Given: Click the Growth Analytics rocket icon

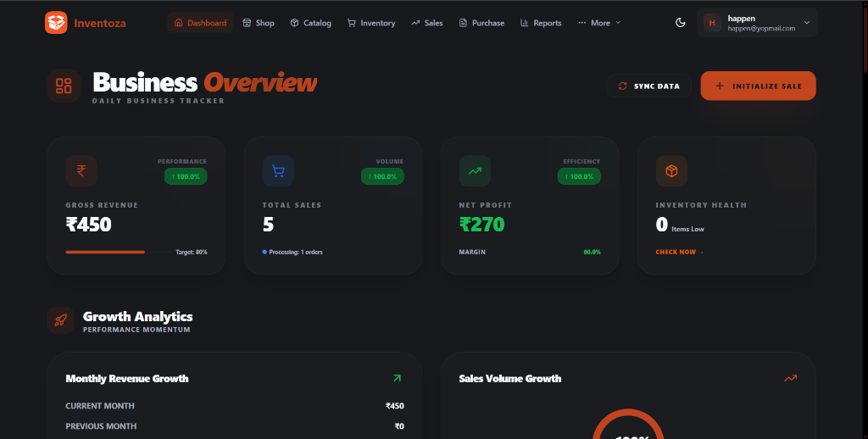Looking at the screenshot, I should click(60, 320).
